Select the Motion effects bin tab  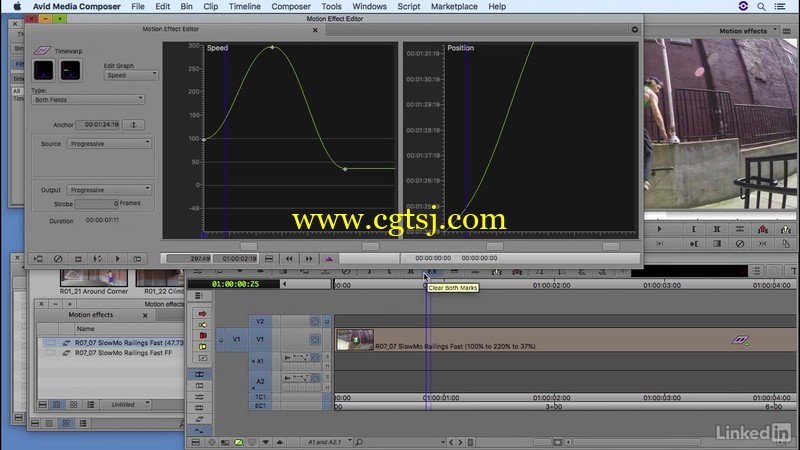[x=91, y=315]
